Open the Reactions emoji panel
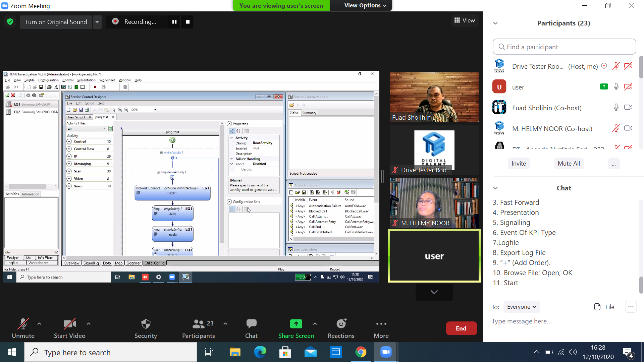644x362 pixels. [341, 324]
